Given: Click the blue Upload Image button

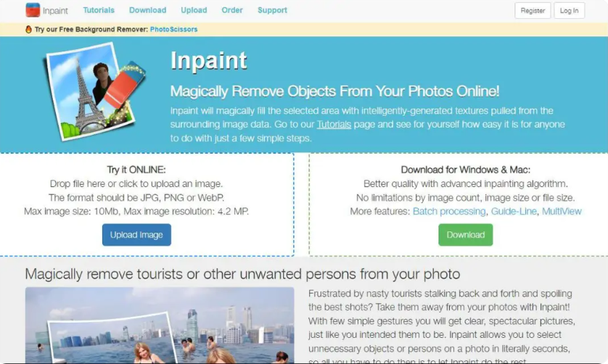Looking at the screenshot, I should point(136,234).
